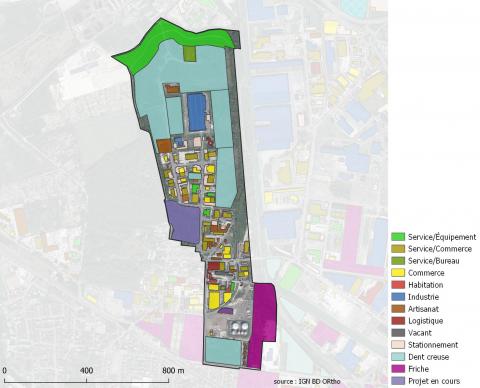
Task: Click the large blue industrial building on map
Action: [196, 112]
